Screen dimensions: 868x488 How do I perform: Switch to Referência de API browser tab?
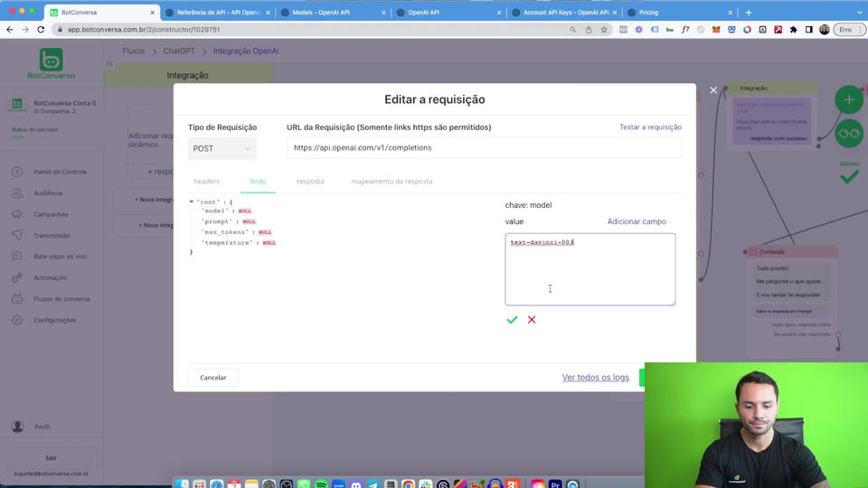click(218, 12)
